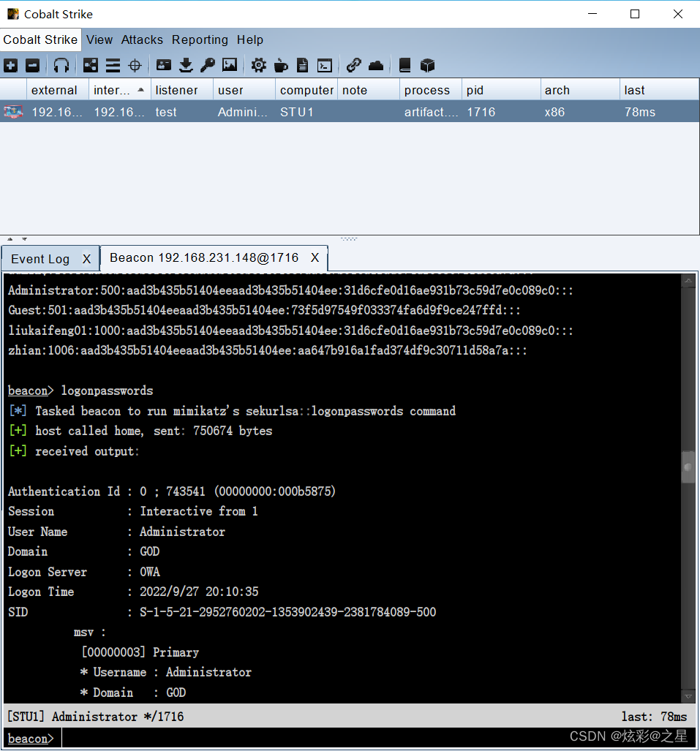Screen dimensions: 700x751
Task: Switch to the Event Log tab
Action: point(40,259)
